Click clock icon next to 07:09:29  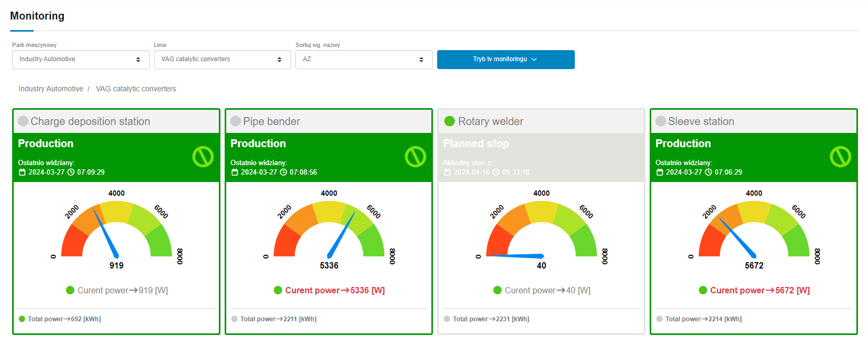(71, 172)
